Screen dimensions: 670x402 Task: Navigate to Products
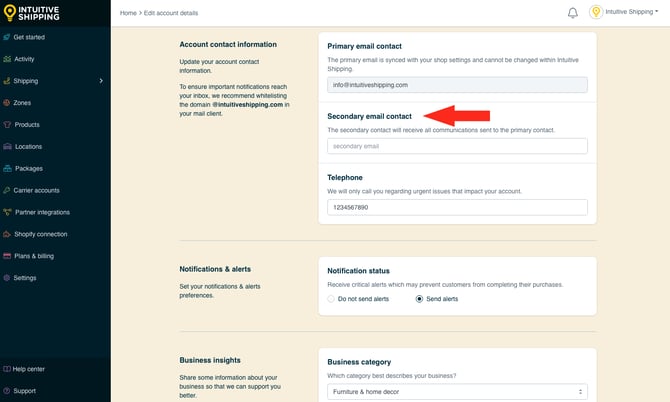[27, 124]
